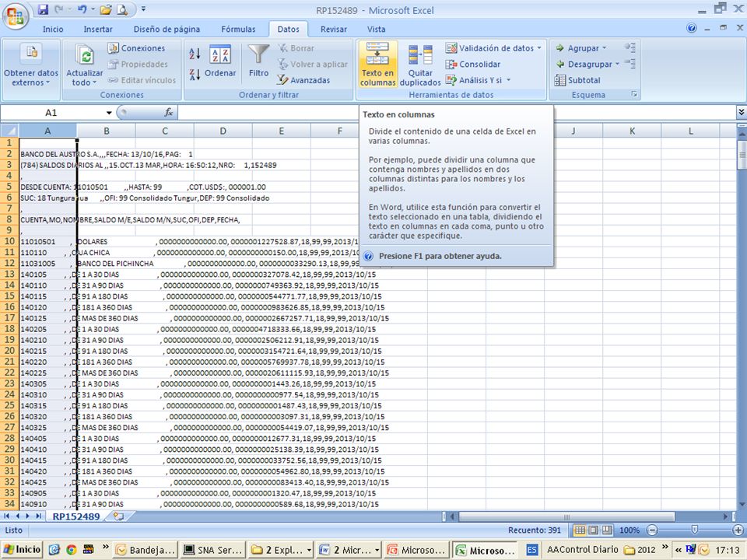The image size is (747, 560).
Task: Open the Ordenar sort dialog
Action: 220,61
